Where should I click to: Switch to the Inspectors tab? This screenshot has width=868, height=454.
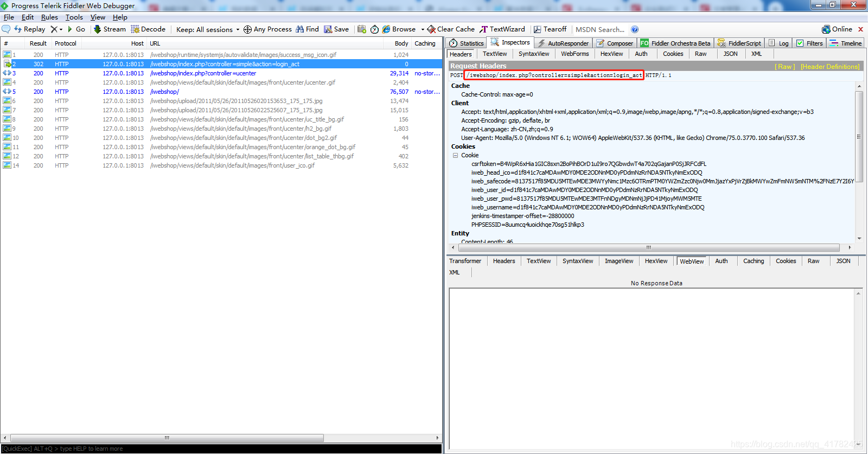[510, 42]
